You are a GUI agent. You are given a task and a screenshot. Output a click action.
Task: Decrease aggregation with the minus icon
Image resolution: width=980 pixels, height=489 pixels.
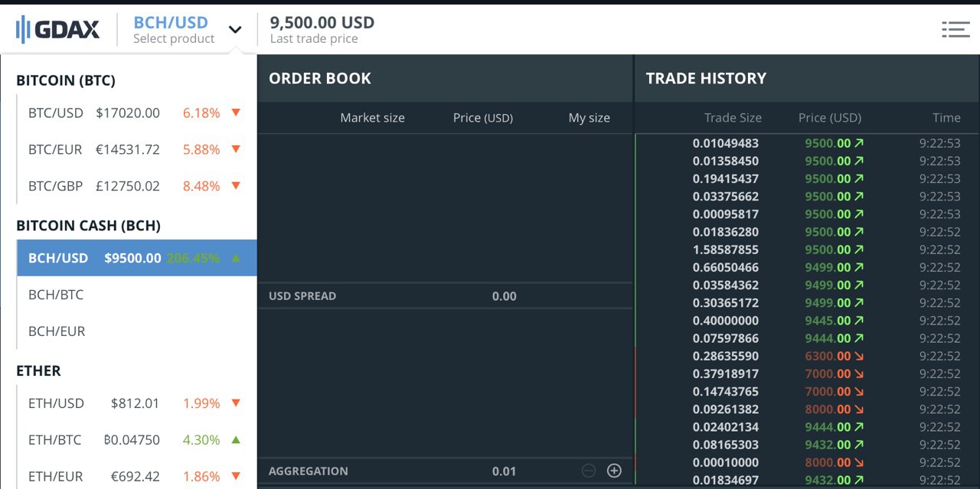click(x=589, y=471)
